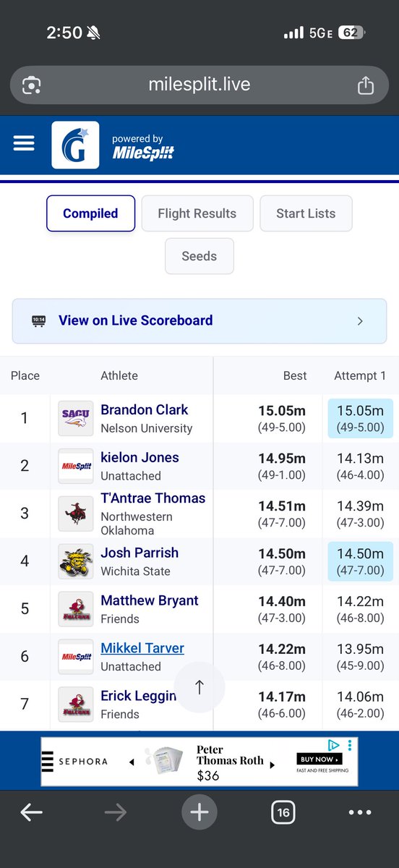Screen dimensions: 399x868
Task: Open Brandon Clark athlete profile
Action: [x=144, y=409]
